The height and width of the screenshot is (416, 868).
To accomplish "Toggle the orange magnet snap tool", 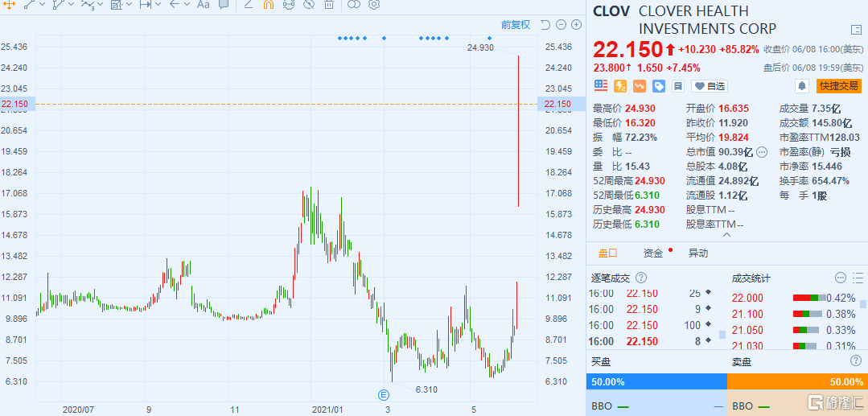I will pyautogui.click(x=269, y=5).
